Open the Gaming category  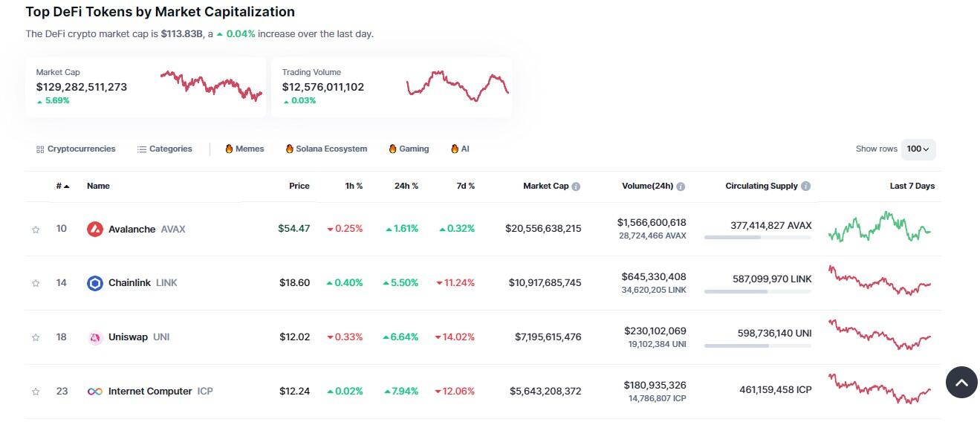(409, 149)
